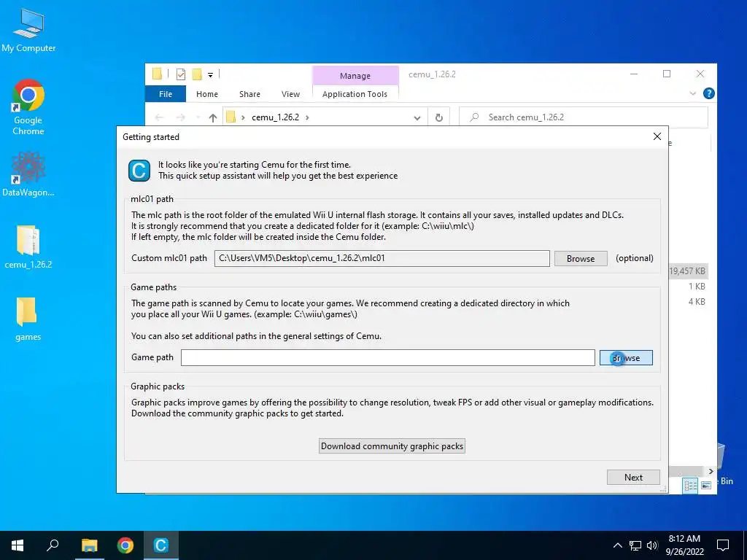
Task: Click the Windows Start button
Action: (18, 545)
